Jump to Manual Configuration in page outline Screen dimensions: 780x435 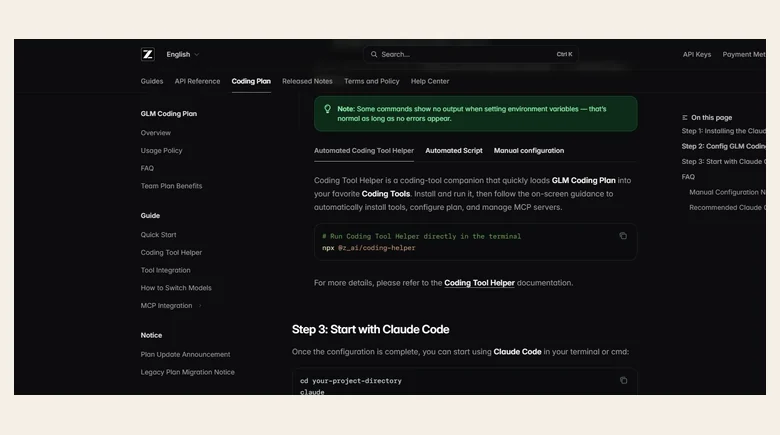728,192
